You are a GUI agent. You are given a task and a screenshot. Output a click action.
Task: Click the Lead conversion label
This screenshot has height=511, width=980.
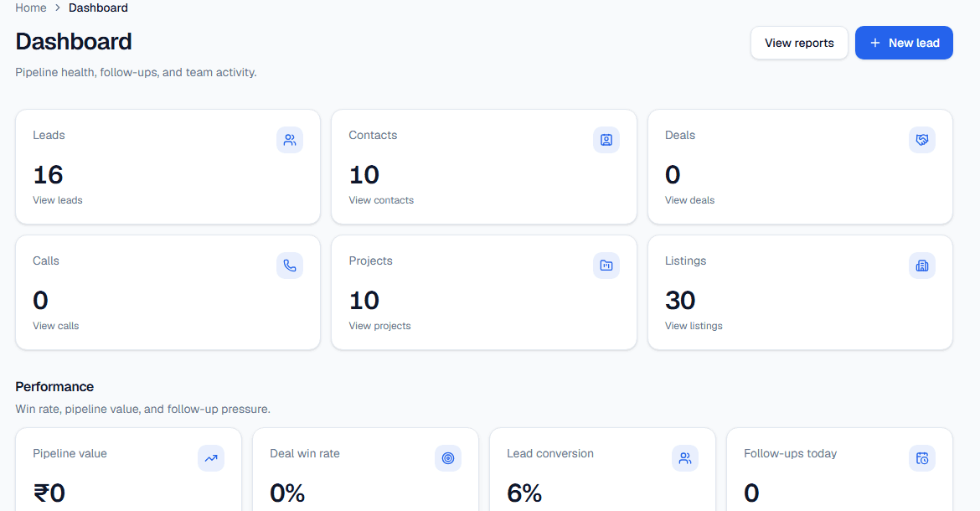coord(550,453)
